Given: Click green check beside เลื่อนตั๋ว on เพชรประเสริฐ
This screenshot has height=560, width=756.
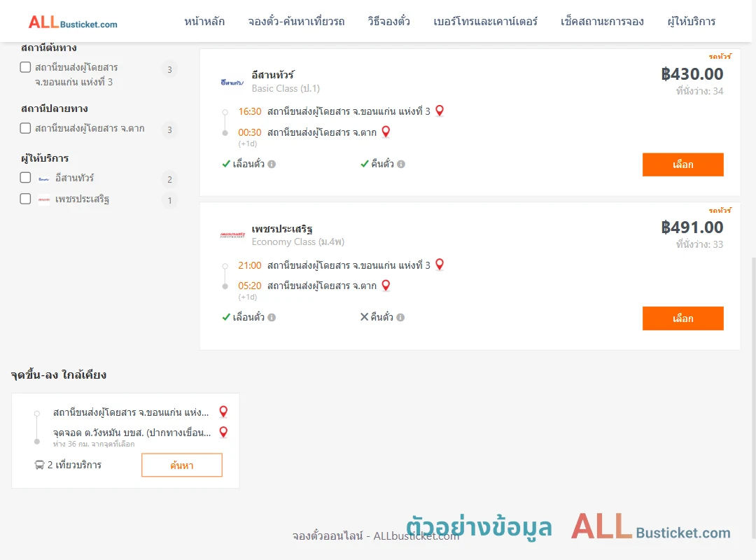Looking at the screenshot, I should pyautogui.click(x=226, y=317).
